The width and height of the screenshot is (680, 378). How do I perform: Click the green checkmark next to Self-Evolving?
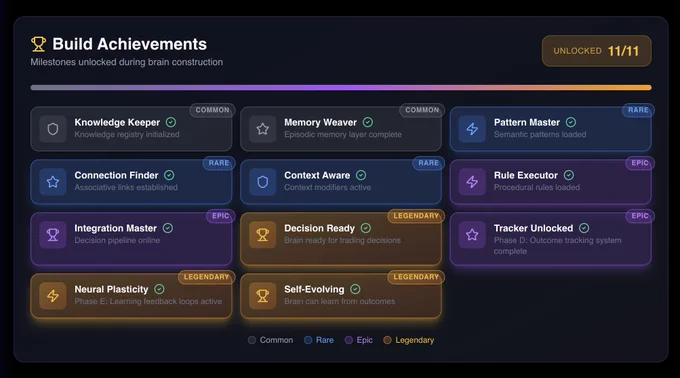(355, 289)
